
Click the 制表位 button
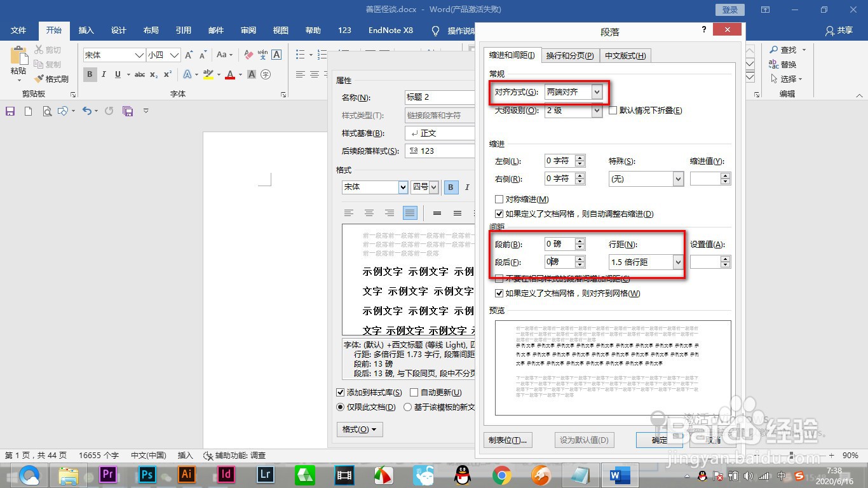pos(508,440)
